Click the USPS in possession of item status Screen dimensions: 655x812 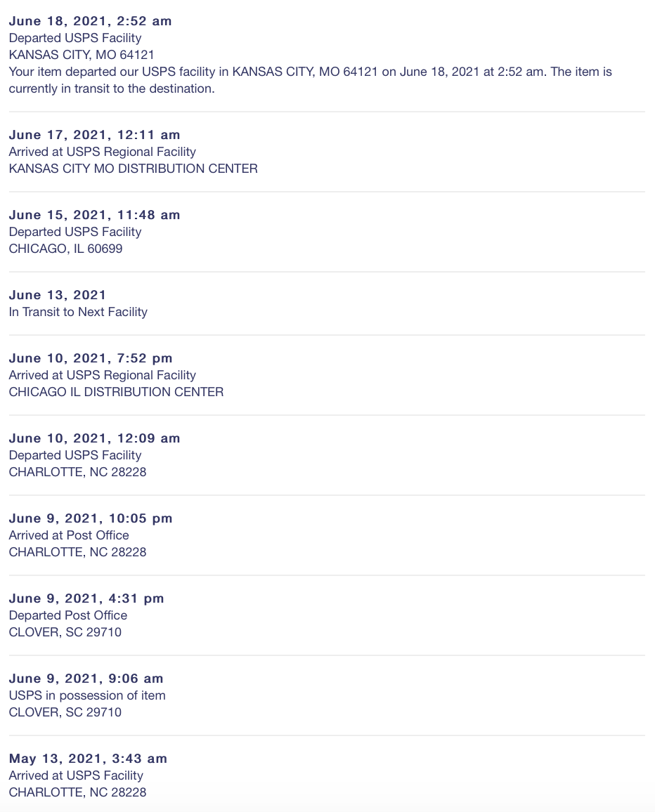[x=87, y=695]
